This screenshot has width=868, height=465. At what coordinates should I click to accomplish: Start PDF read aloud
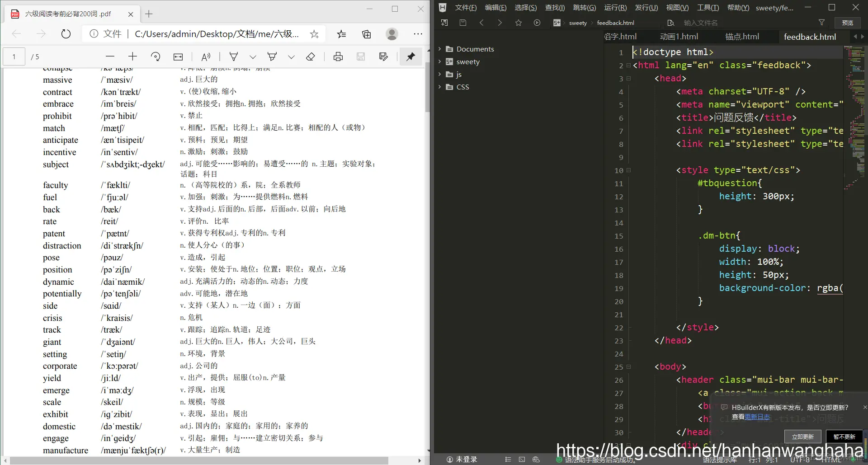coord(206,56)
